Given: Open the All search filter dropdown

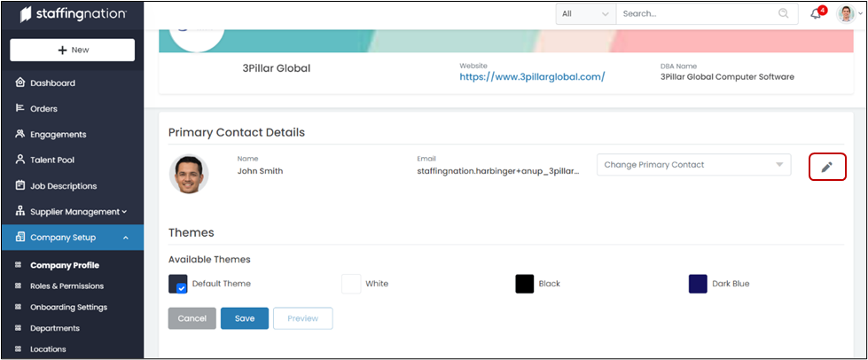Looking at the screenshot, I should coord(586,14).
